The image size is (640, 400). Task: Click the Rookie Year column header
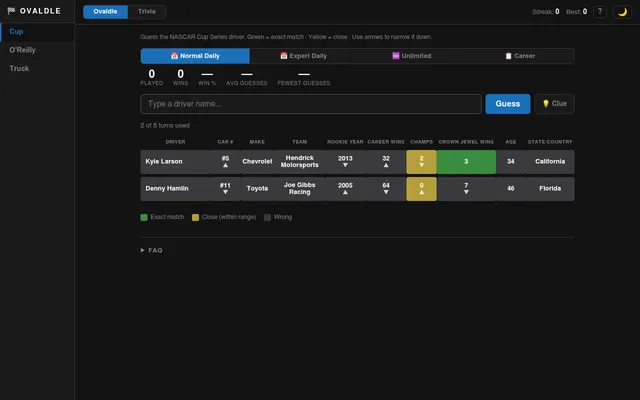pyautogui.click(x=345, y=142)
